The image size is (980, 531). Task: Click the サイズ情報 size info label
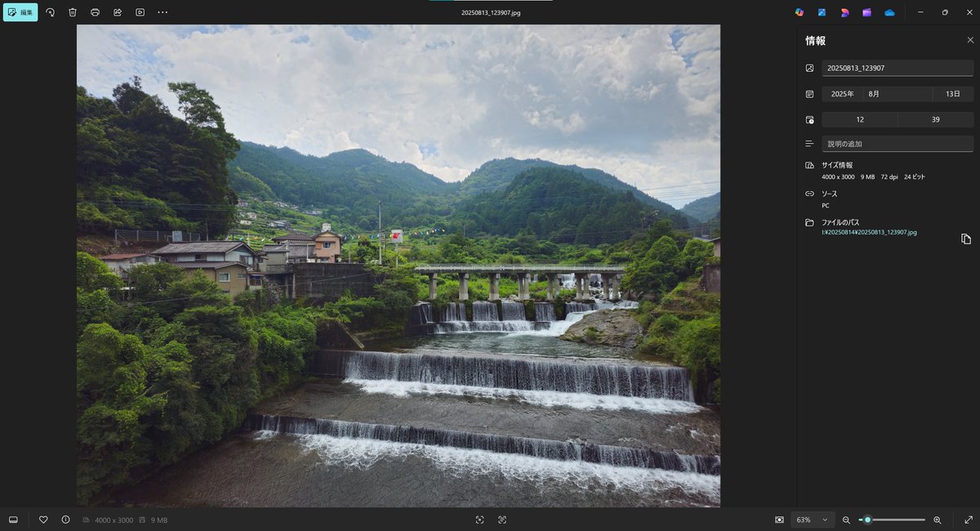pyautogui.click(x=837, y=165)
